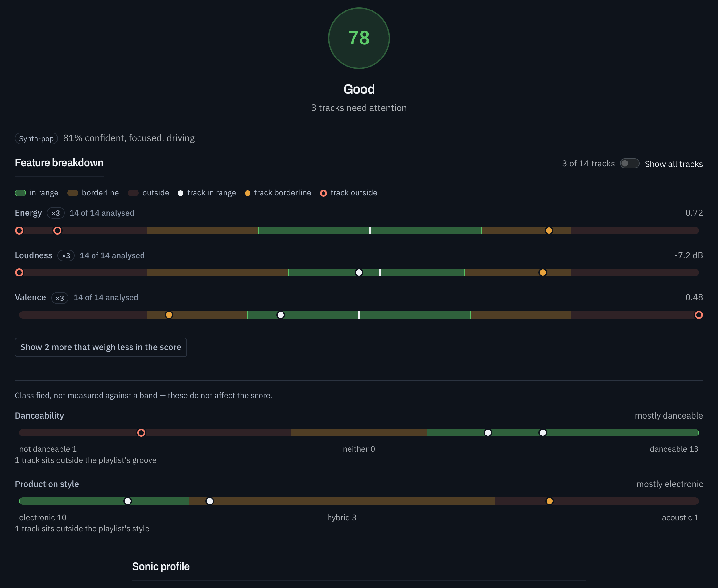The width and height of the screenshot is (718, 588).
Task: Click the 'acoustic 1' label
Action: coord(680,517)
